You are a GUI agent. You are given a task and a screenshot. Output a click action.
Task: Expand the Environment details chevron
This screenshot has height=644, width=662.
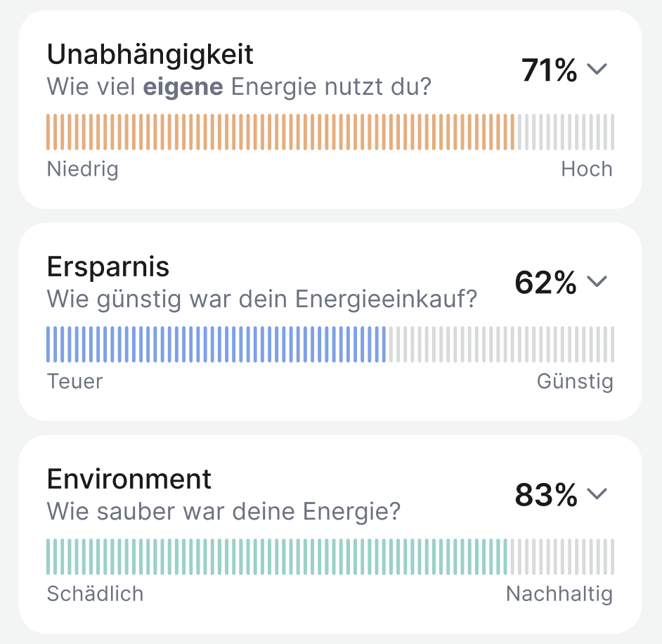pos(598,494)
